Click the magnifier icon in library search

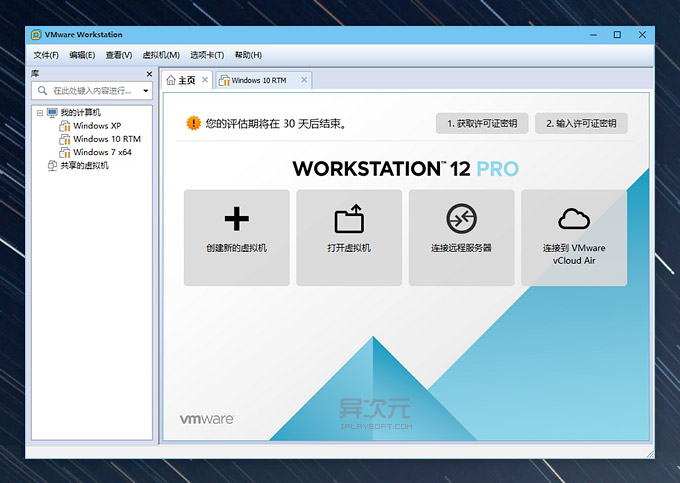coord(42,91)
